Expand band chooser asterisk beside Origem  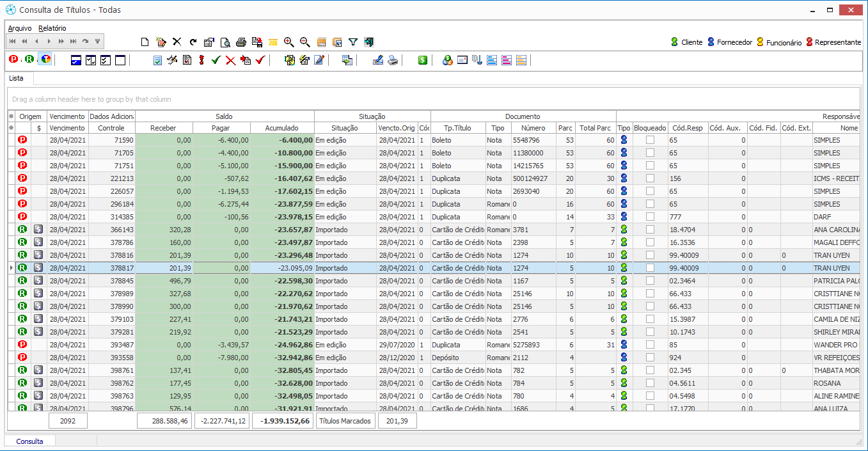(x=11, y=116)
